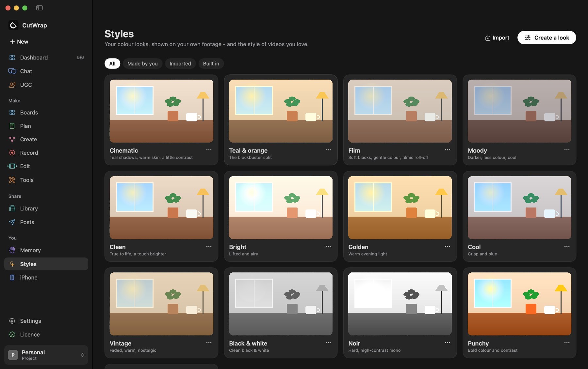This screenshot has width=588, height=369.
Task: Open the Plan notebook icon
Action: (12, 126)
